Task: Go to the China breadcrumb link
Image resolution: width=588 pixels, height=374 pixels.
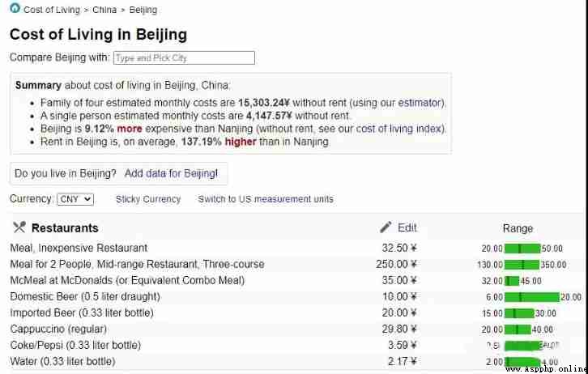Action: point(104,10)
